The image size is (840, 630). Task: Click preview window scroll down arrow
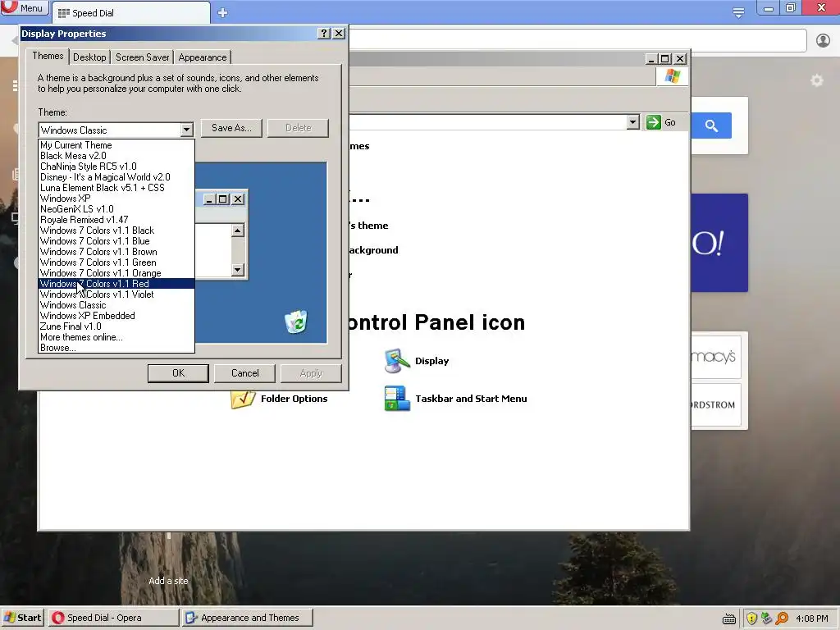(x=238, y=269)
